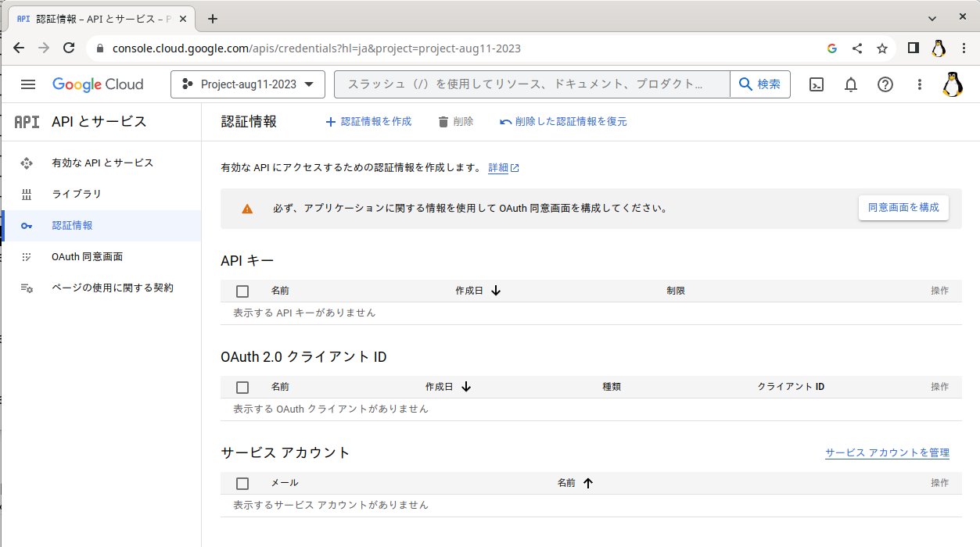980x547 pixels.
Task: Click the 名前 column header in API キー table
Action: [280, 291]
